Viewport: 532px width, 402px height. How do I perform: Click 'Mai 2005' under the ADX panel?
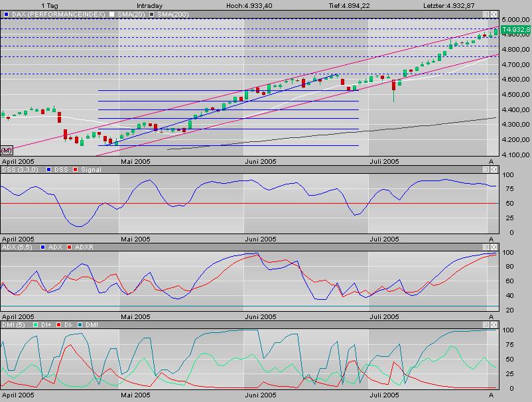pos(135,317)
